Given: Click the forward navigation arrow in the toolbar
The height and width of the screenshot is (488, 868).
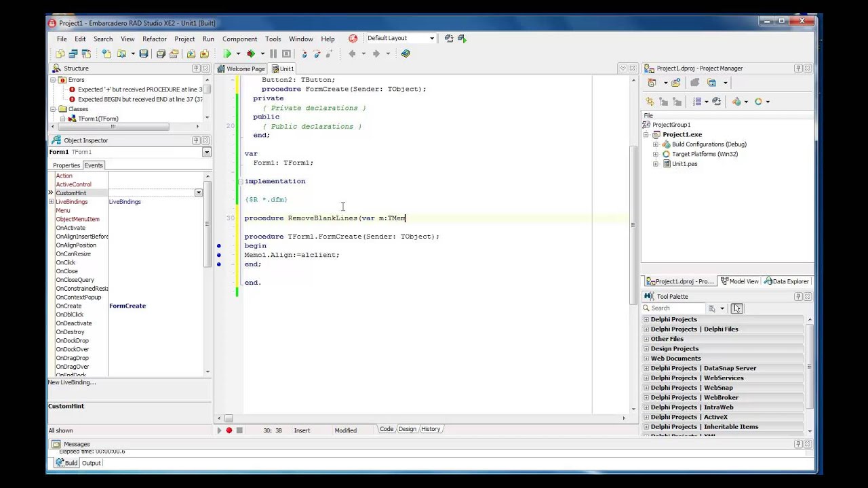Looking at the screenshot, I should coord(376,54).
